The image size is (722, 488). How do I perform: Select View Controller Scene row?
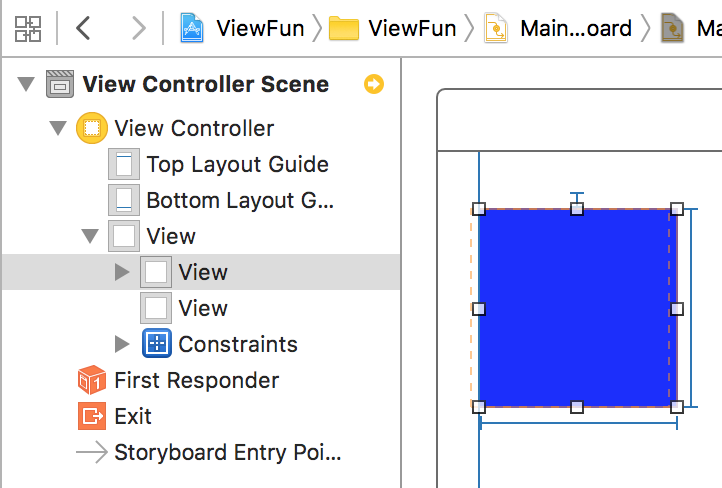pyautogui.click(x=202, y=84)
